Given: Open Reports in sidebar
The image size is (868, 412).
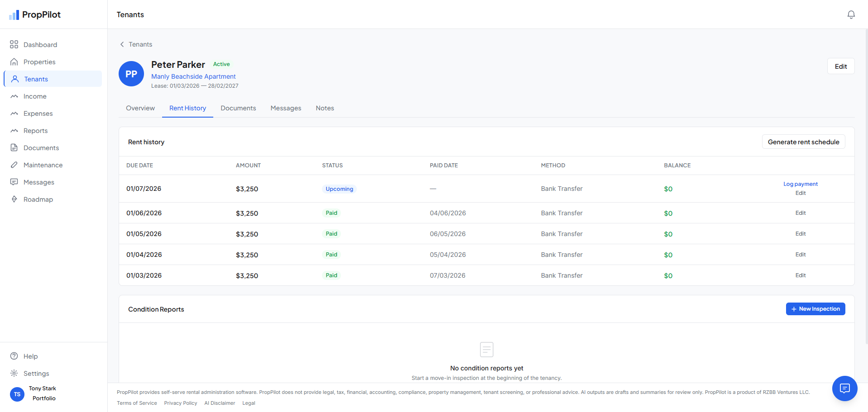Looking at the screenshot, I should pos(53,130).
